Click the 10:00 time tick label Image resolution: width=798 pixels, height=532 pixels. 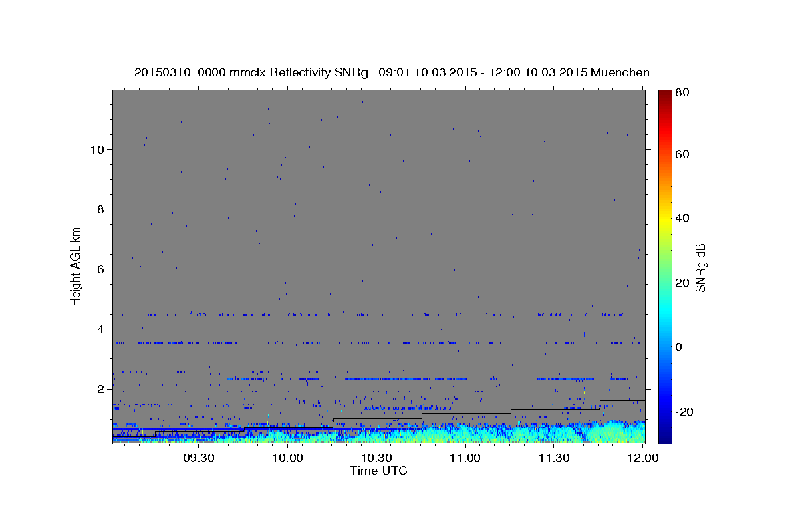click(x=288, y=458)
